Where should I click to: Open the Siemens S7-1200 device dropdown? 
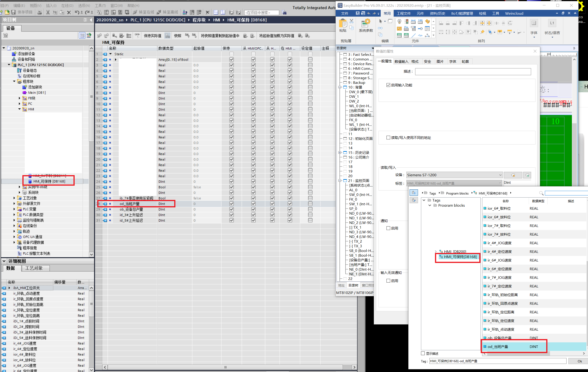pos(500,175)
